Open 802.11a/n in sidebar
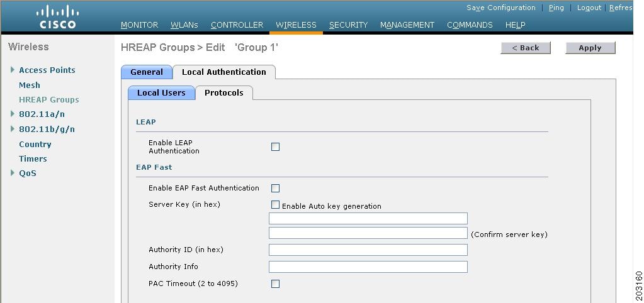 coord(42,114)
